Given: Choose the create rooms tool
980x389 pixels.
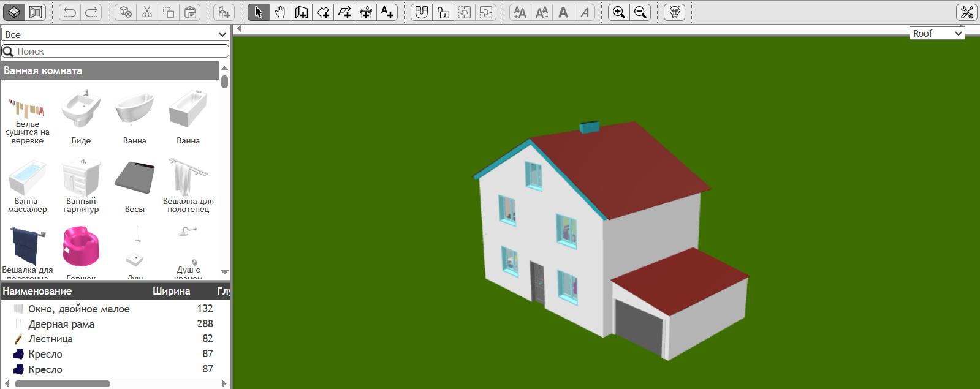Looking at the screenshot, I should pyautogui.click(x=323, y=12).
